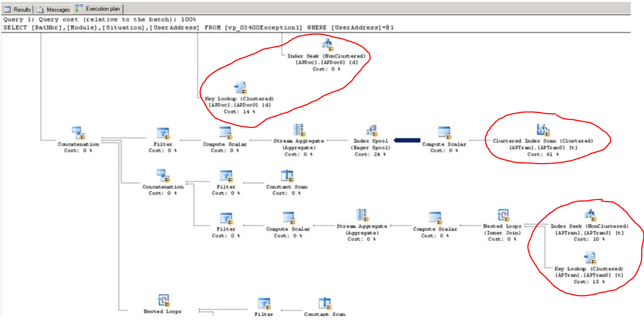Screen dimensions: 644x325
Task: Click Compute Scalar icon left of Index Spool
Action: pos(225,133)
